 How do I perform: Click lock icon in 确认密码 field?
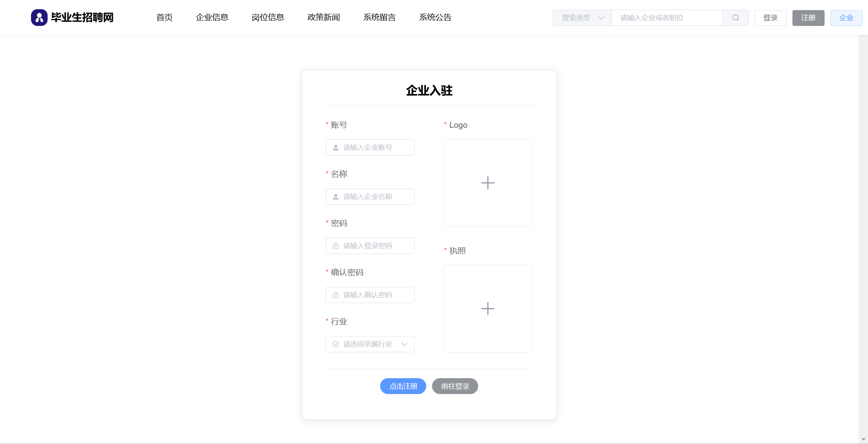tap(336, 295)
